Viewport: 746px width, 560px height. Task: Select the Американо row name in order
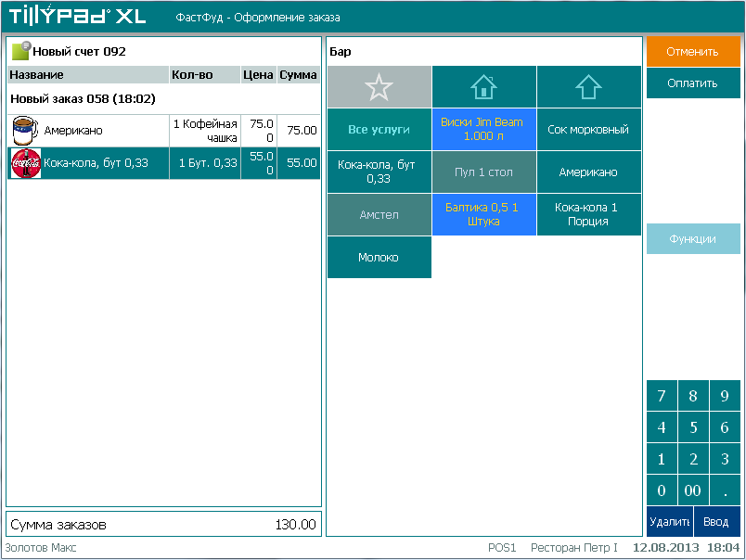click(x=73, y=130)
